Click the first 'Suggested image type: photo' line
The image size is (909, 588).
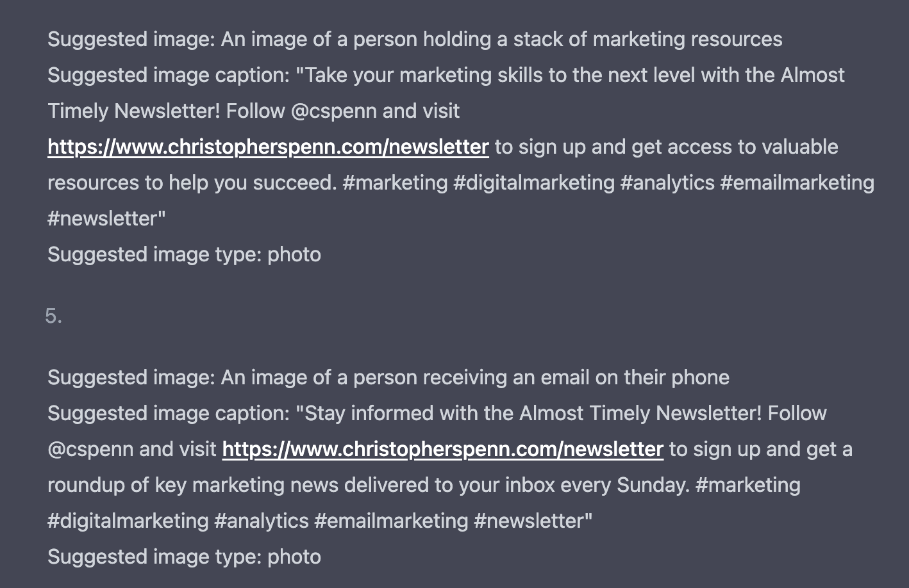coord(184,255)
